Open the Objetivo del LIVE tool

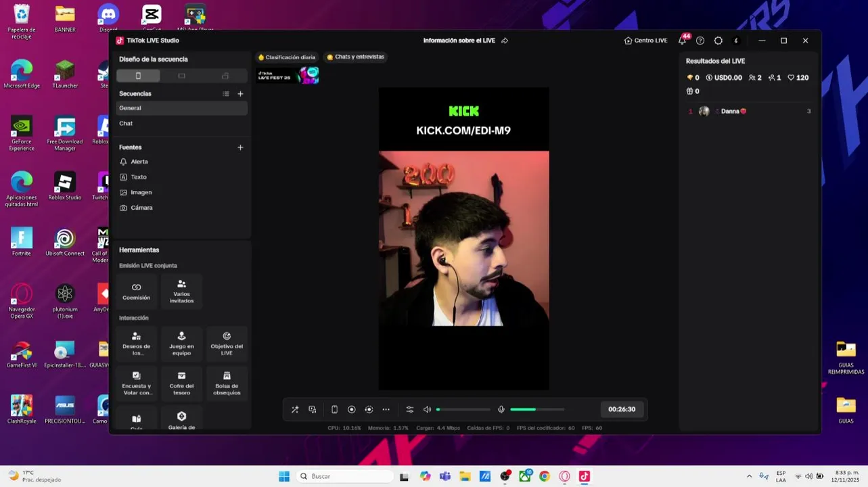(x=227, y=344)
